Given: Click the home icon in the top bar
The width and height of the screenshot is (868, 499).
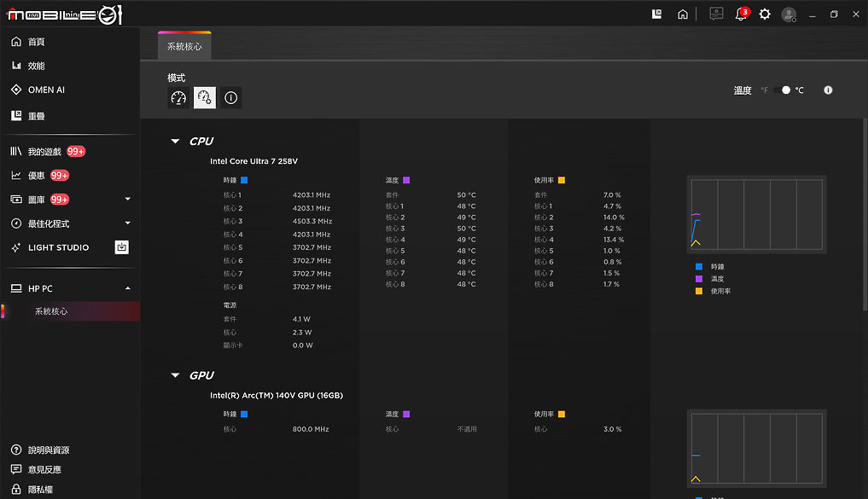Looking at the screenshot, I should click(x=683, y=15).
